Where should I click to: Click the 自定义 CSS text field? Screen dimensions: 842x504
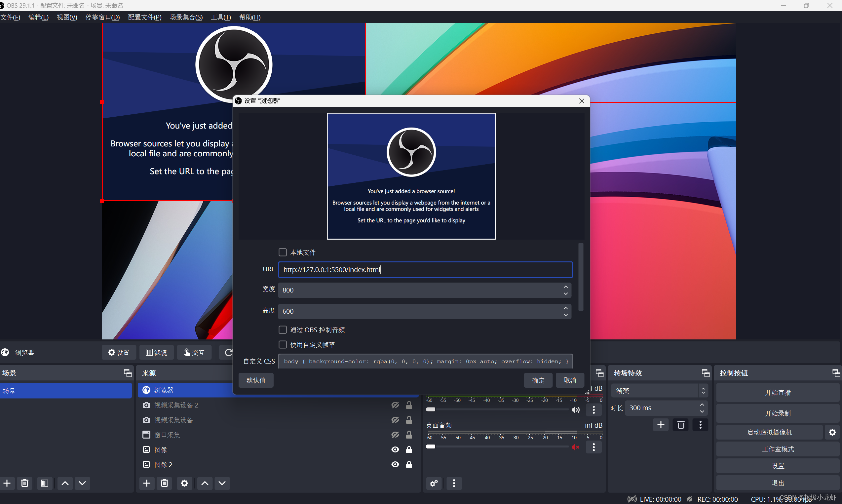(425, 361)
